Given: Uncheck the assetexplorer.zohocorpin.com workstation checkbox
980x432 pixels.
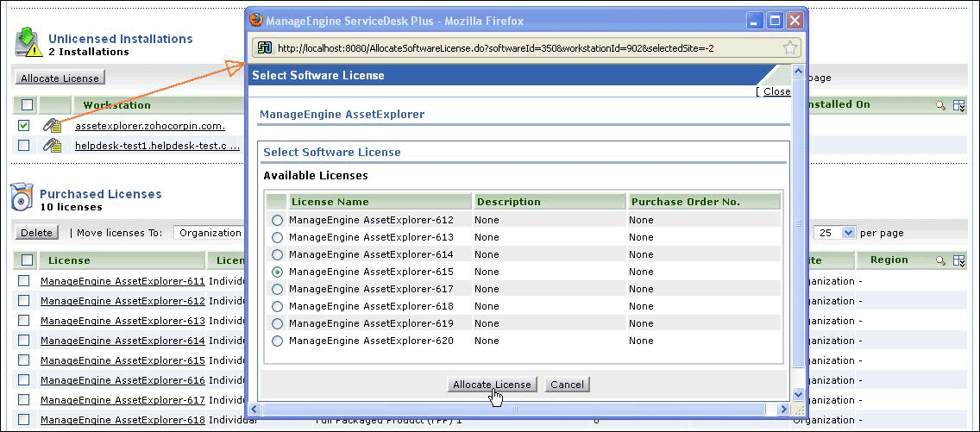Looking at the screenshot, I should click(x=24, y=126).
